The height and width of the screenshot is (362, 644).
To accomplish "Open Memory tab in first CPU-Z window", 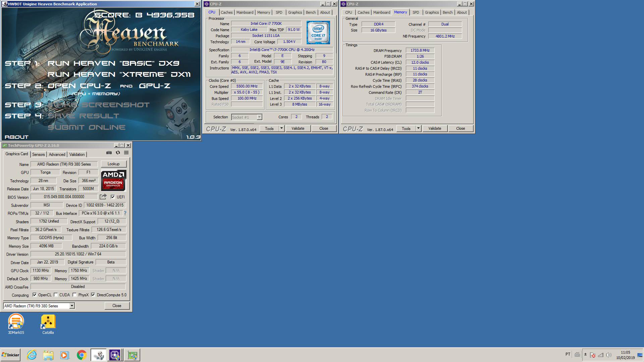I will tap(264, 12).
